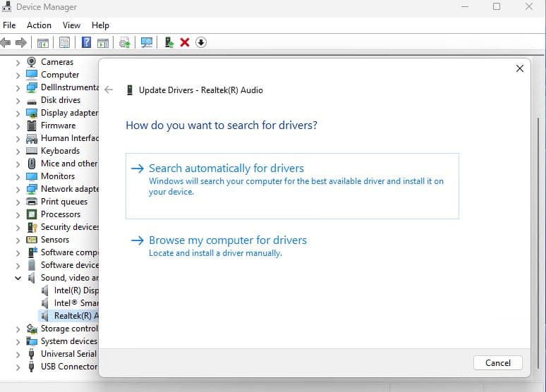Screen dimensions: 546x392
Task: Click the Disable device down-arrow icon
Action: (201, 42)
